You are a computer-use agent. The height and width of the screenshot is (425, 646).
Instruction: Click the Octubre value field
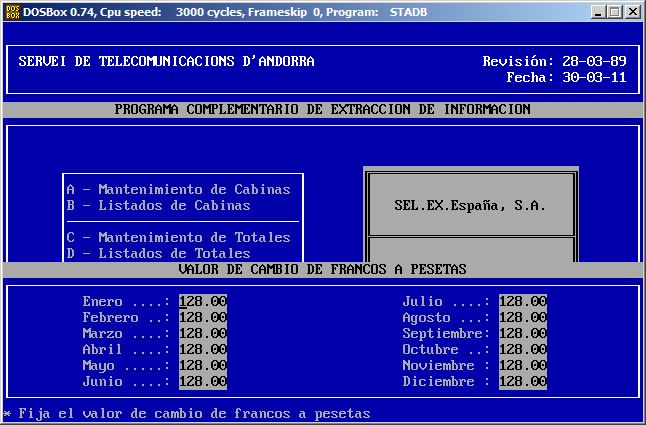(523, 349)
